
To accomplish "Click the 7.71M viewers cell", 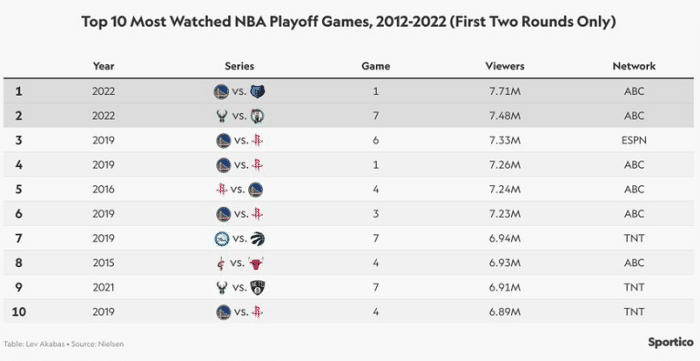I will pyautogui.click(x=505, y=91).
